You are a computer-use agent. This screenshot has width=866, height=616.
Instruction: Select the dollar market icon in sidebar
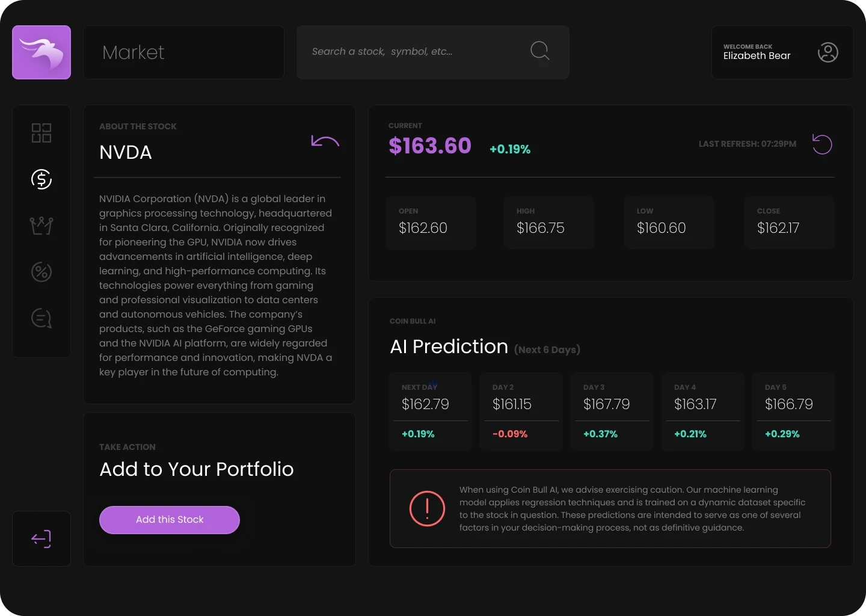(41, 179)
